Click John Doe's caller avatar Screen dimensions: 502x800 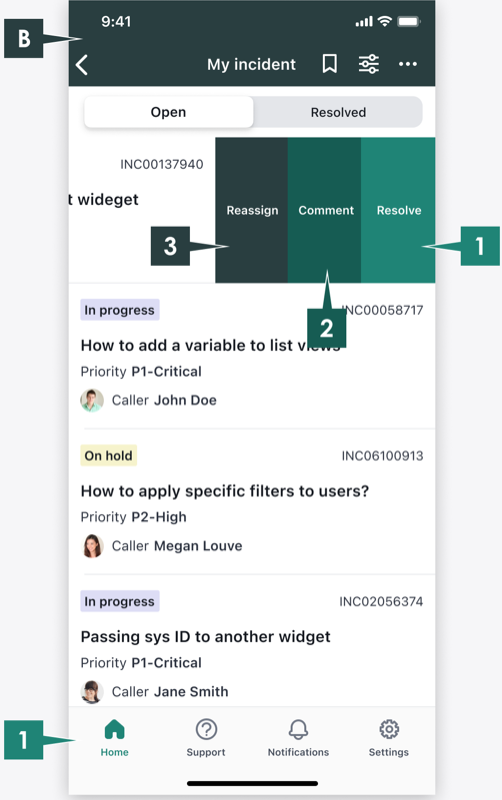(x=92, y=401)
